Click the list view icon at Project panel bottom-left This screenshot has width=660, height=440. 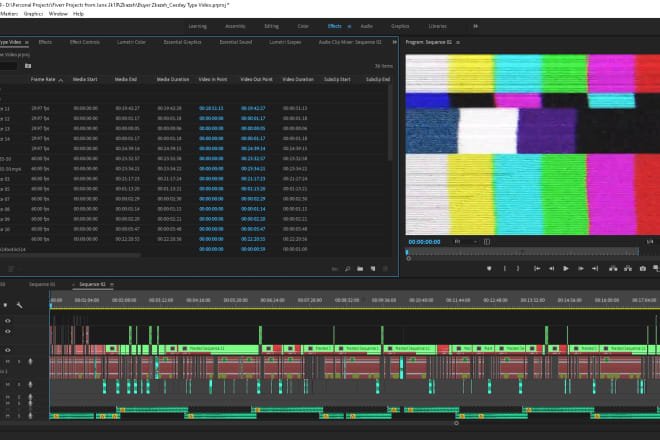pos(11,269)
